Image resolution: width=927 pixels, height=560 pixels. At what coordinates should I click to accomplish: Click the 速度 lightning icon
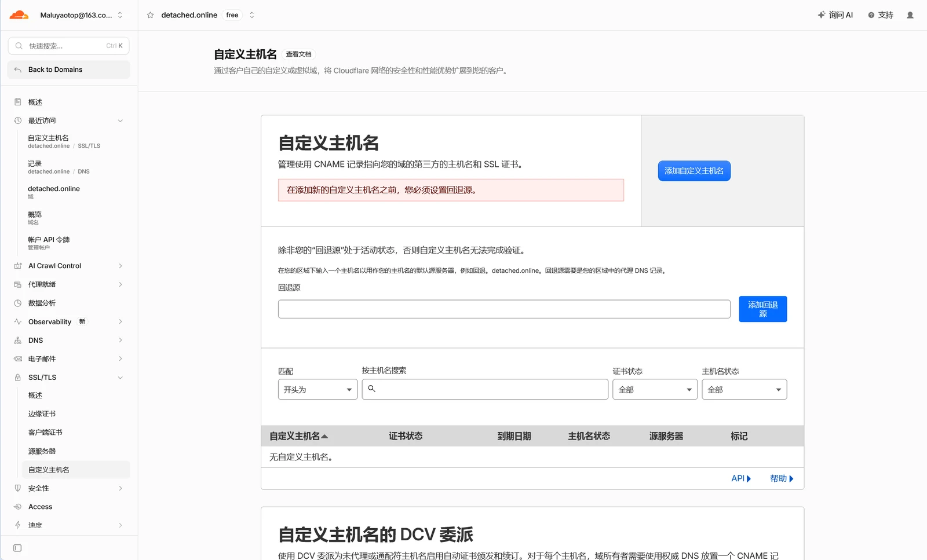coord(17,525)
